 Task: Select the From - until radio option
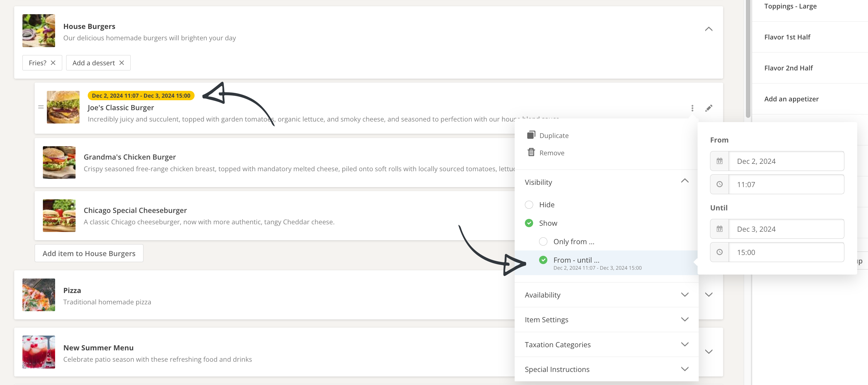tap(543, 260)
